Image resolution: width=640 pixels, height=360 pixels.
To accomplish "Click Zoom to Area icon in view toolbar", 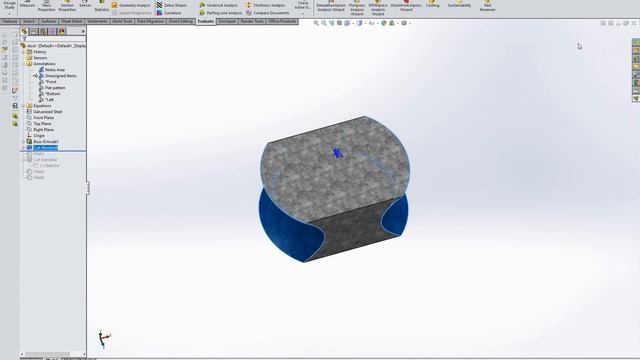I will click(x=324, y=23).
